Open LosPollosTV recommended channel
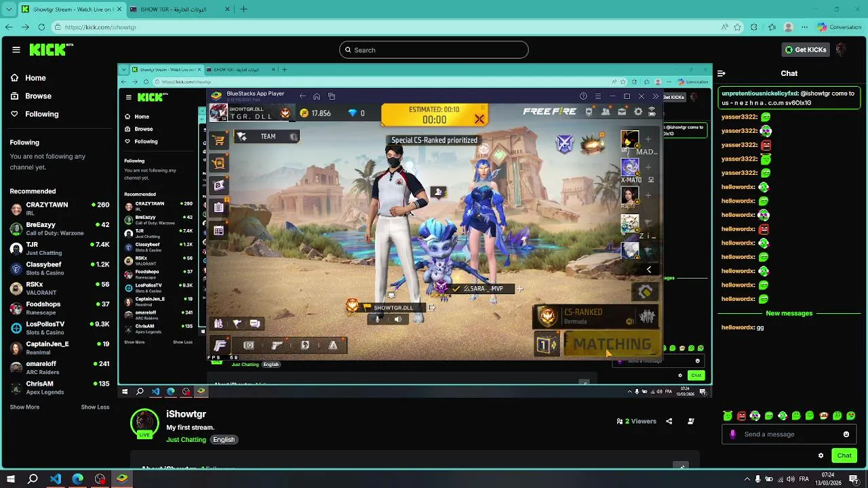The image size is (868, 488). 60,328
